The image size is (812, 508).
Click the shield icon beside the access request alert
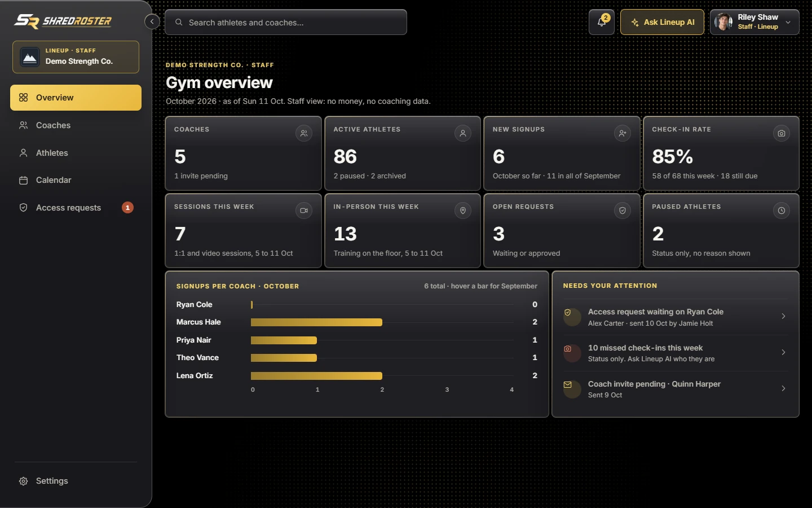pyautogui.click(x=568, y=313)
